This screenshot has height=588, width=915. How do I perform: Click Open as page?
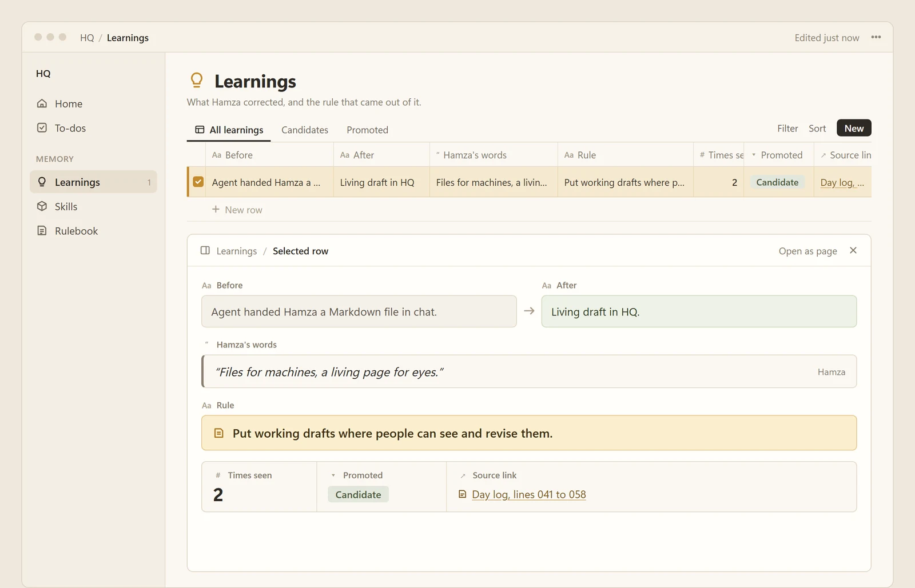tap(807, 251)
